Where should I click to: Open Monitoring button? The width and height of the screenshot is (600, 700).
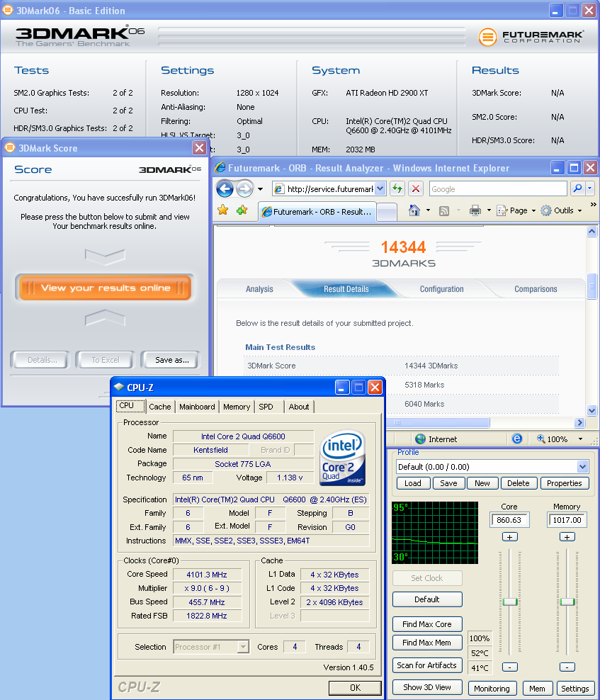point(492,689)
